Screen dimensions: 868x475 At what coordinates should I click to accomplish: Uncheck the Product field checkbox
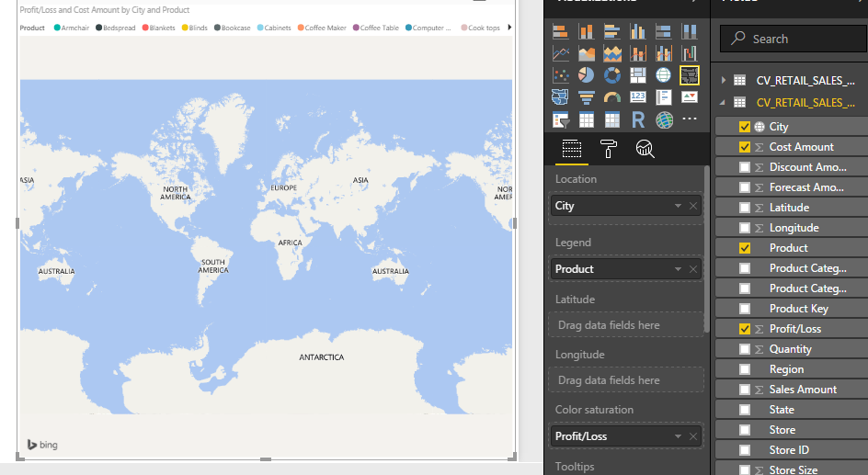pyautogui.click(x=745, y=248)
